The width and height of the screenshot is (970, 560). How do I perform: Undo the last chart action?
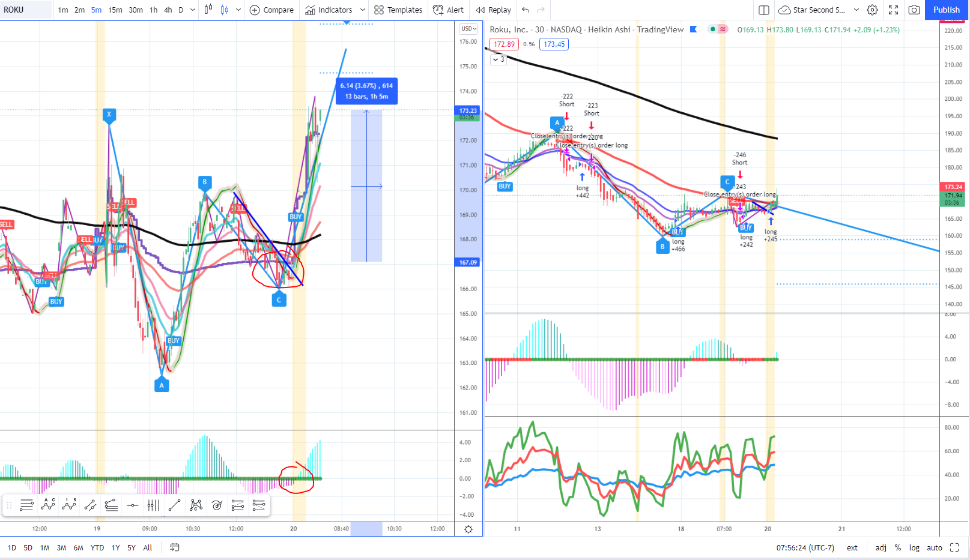pos(526,10)
